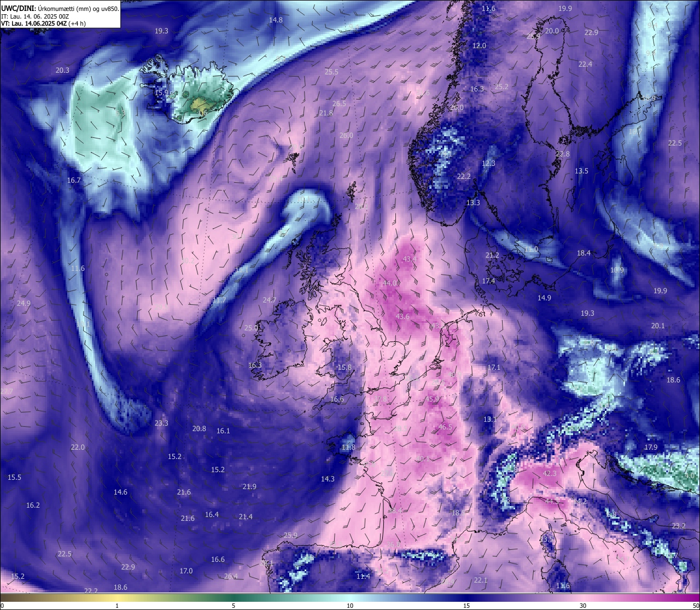The height and width of the screenshot is (610, 700).
Task: Click the 25.2 value label
Action: coord(501,86)
